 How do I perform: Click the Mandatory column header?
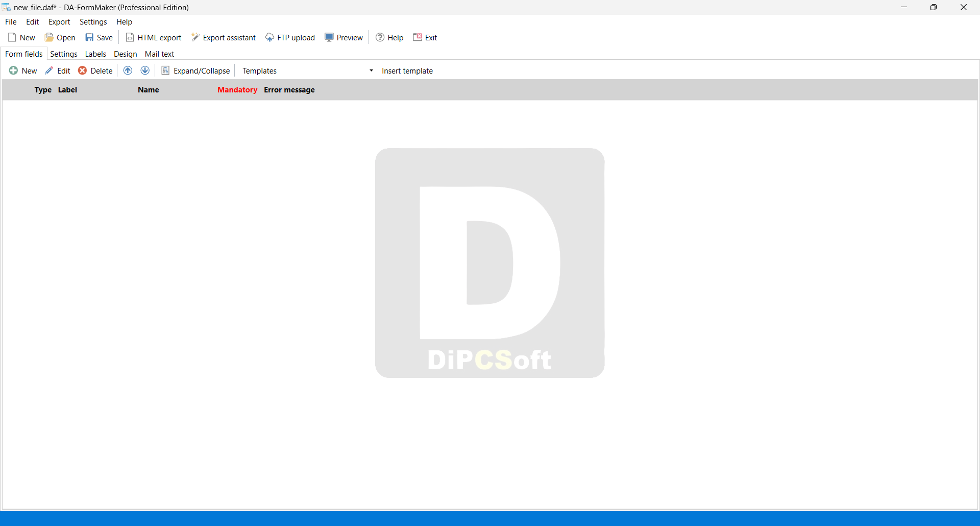tap(237, 89)
